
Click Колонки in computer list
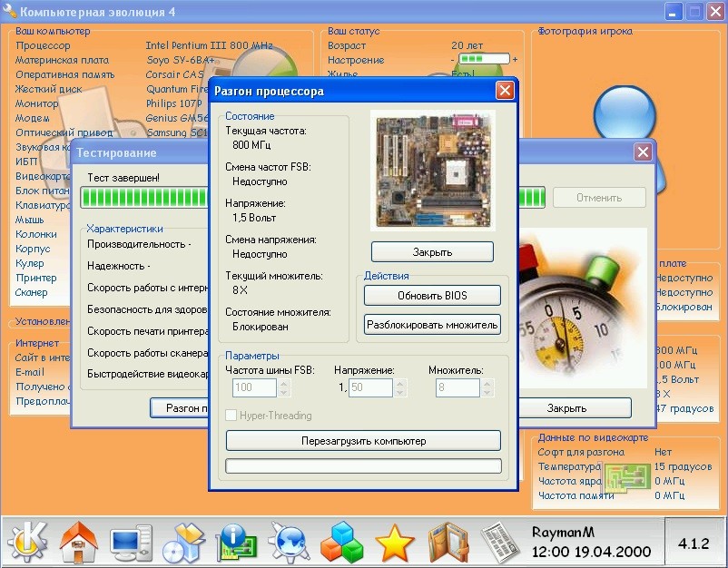36,234
